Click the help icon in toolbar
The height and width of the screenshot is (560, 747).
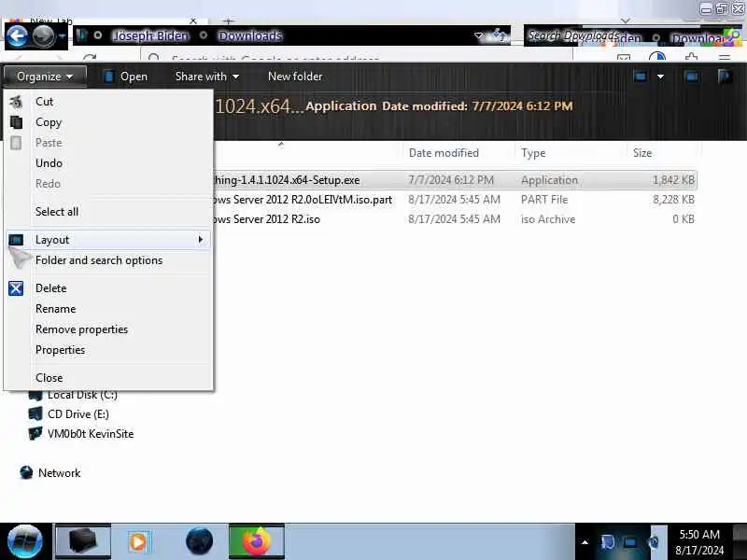(x=725, y=77)
